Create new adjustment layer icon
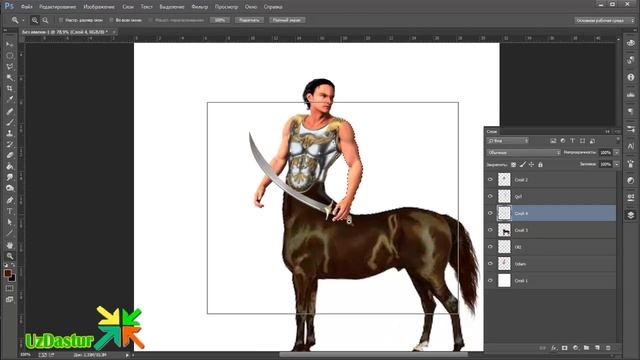This screenshot has width=640, height=360. 576,348
